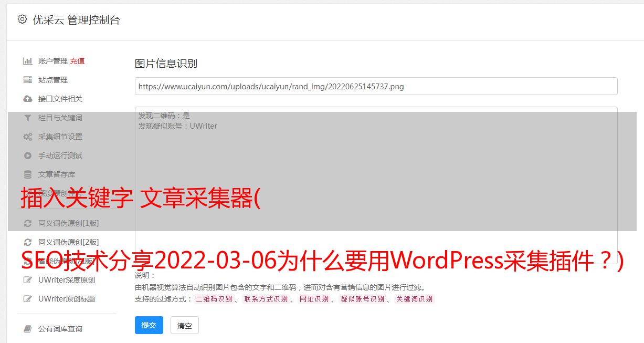Click the 优采云 管理控制台 header title

coord(76,20)
